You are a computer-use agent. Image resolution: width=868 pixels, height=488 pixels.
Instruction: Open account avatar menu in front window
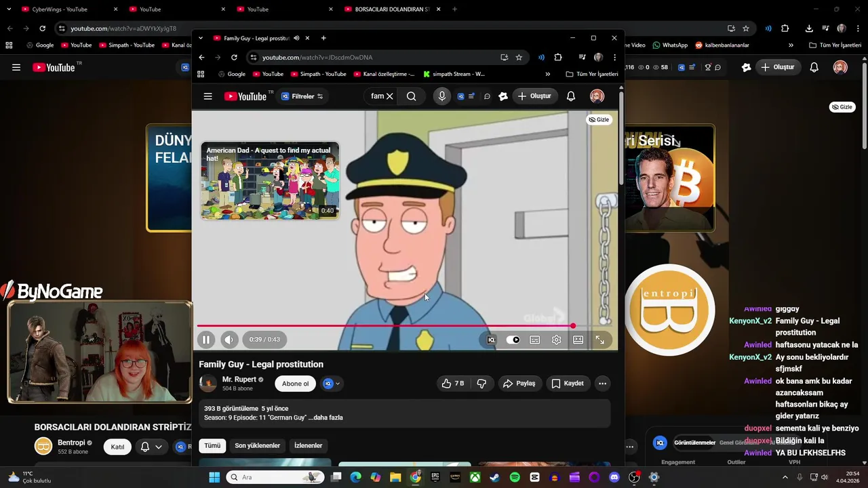597,96
